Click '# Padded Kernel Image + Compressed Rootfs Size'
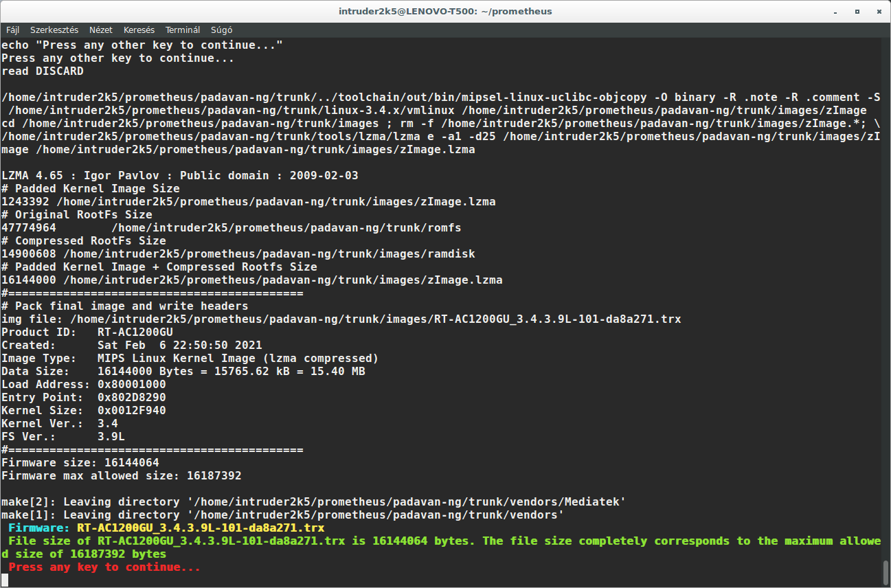Screen dimensions: 891x588 click(x=159, y=267)
